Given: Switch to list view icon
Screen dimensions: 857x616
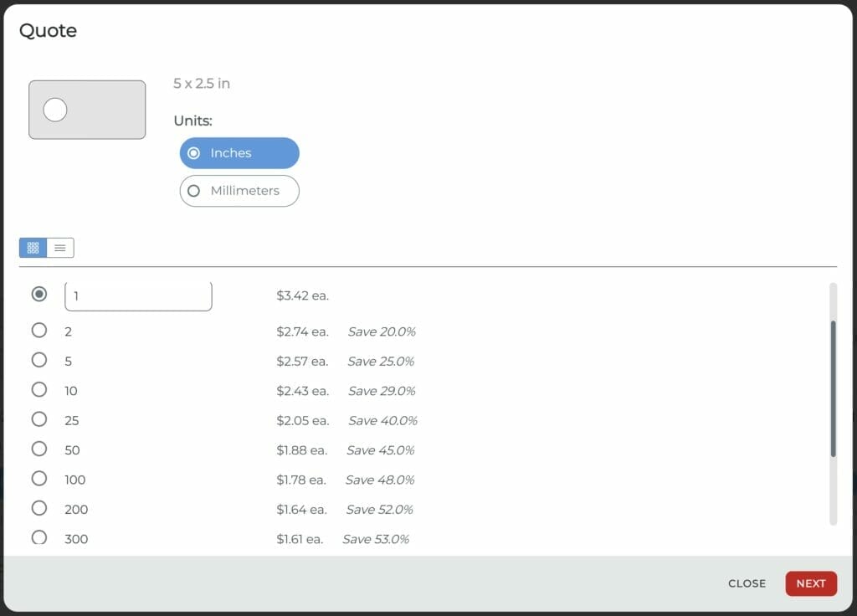Looking at the screenshot, I should pos(60,248).
